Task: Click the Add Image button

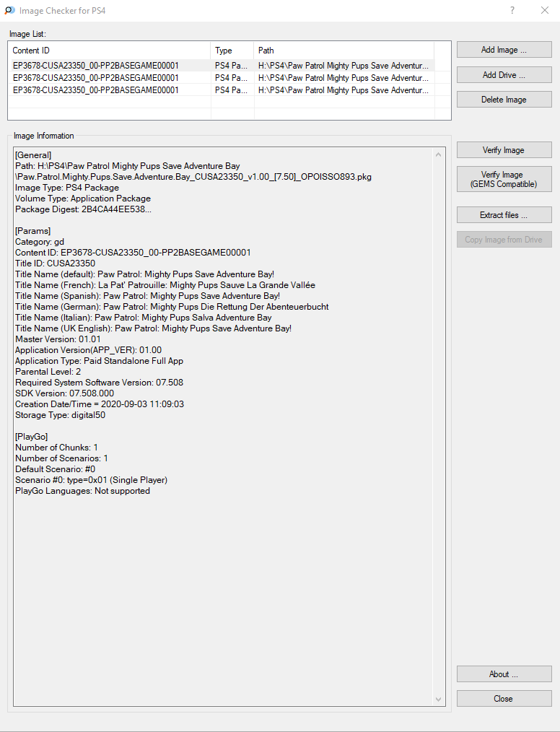Action: point(504,50)
